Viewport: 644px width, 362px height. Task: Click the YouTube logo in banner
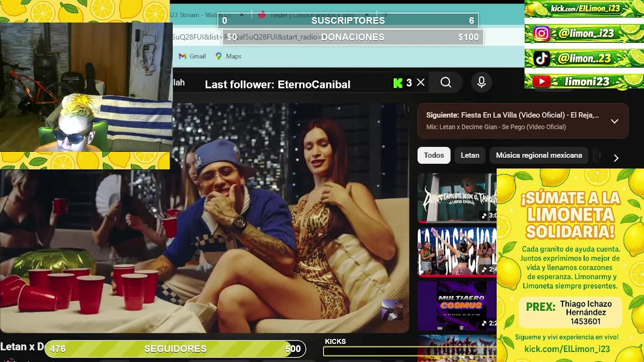pos(541,81)
